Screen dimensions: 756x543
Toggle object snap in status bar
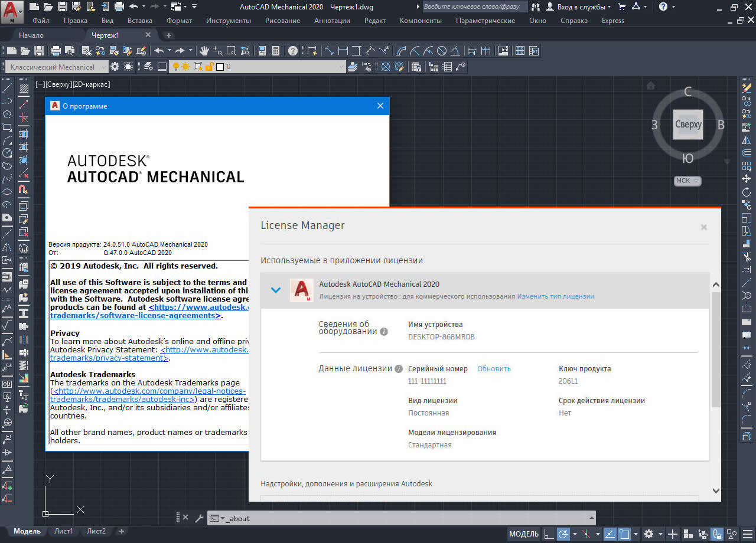[x=625, y=534]
